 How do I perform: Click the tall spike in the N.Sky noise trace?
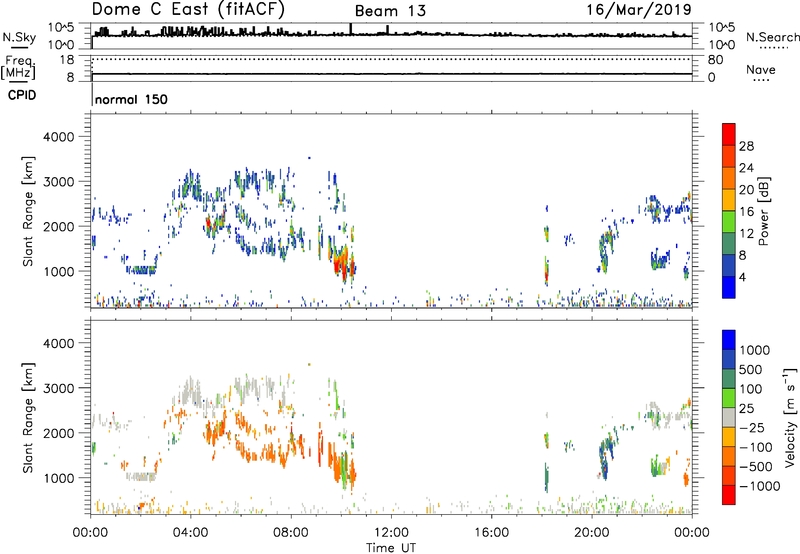(x=351, y=29)
